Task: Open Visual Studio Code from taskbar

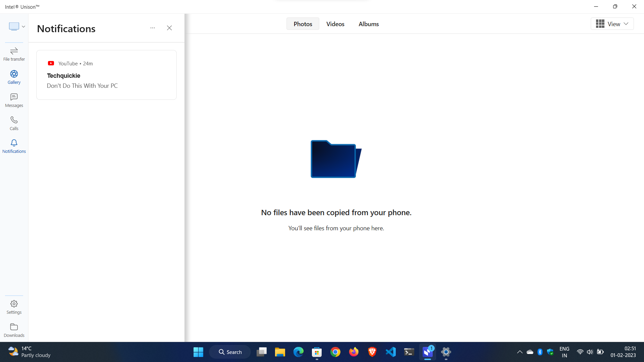Action: 391,352
